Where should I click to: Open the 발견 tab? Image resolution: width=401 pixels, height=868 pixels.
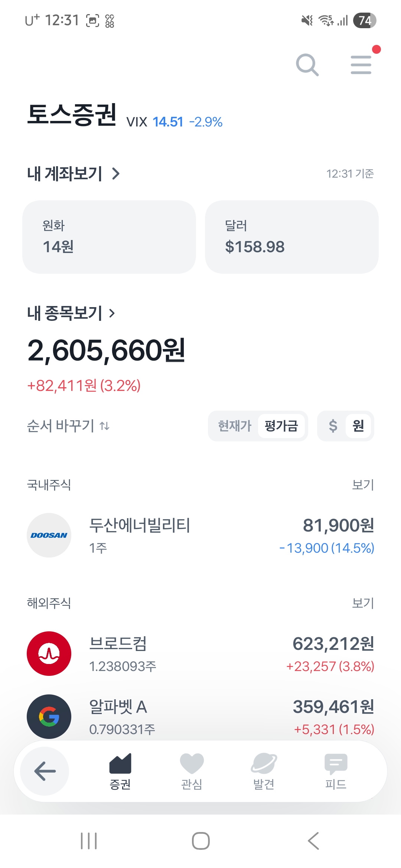tap(264, 772)
